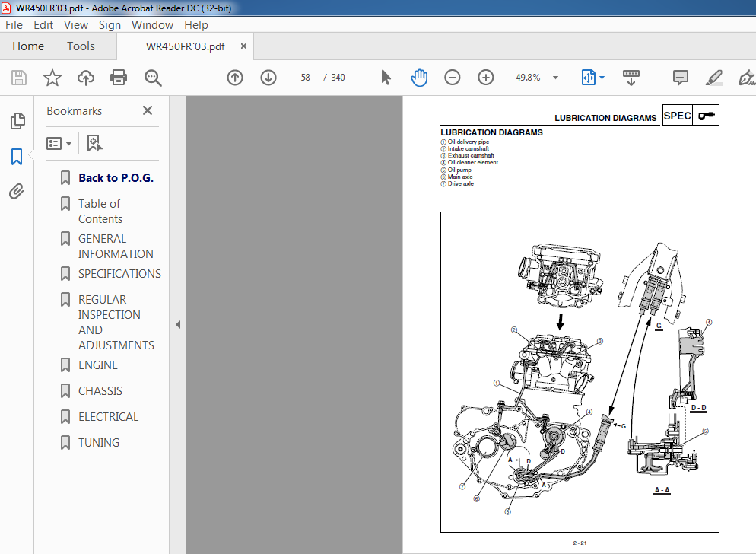
Task: Click the fit page tool icon
Action: click(x=589, y=78)
